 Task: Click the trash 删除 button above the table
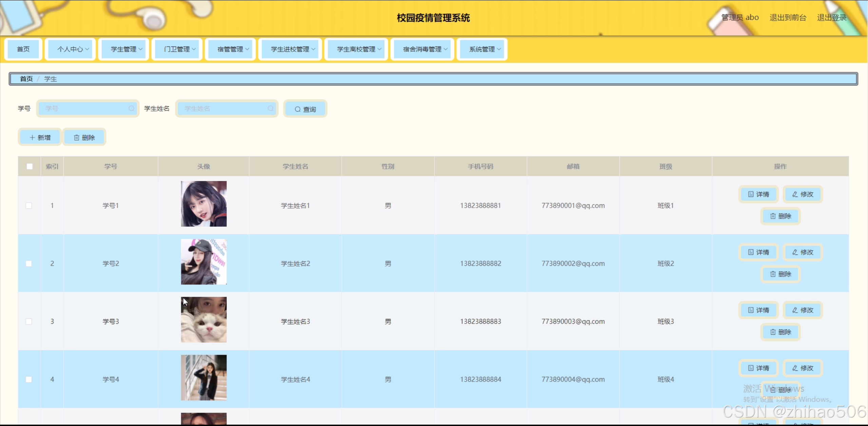[x=84, y=137]
